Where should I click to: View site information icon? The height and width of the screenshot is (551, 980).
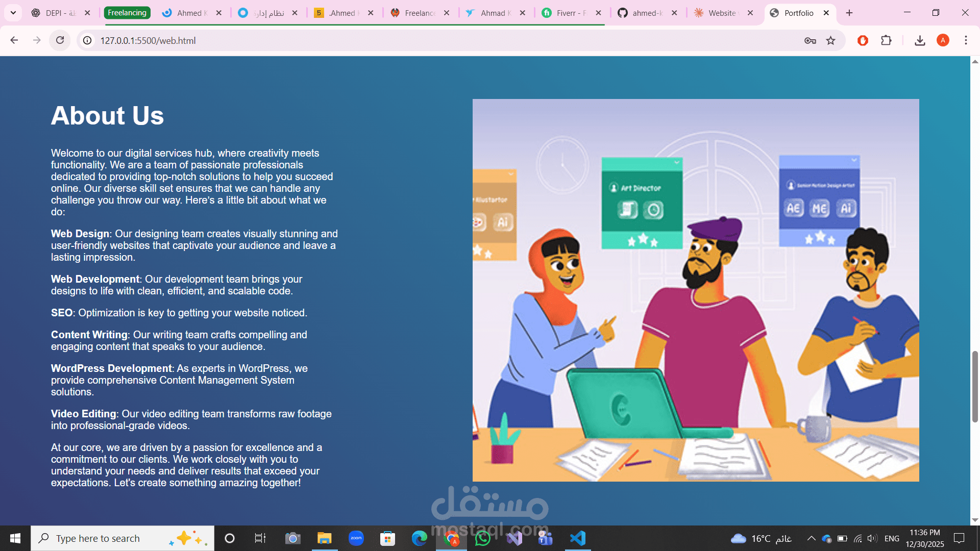click(x=88, y=40)
